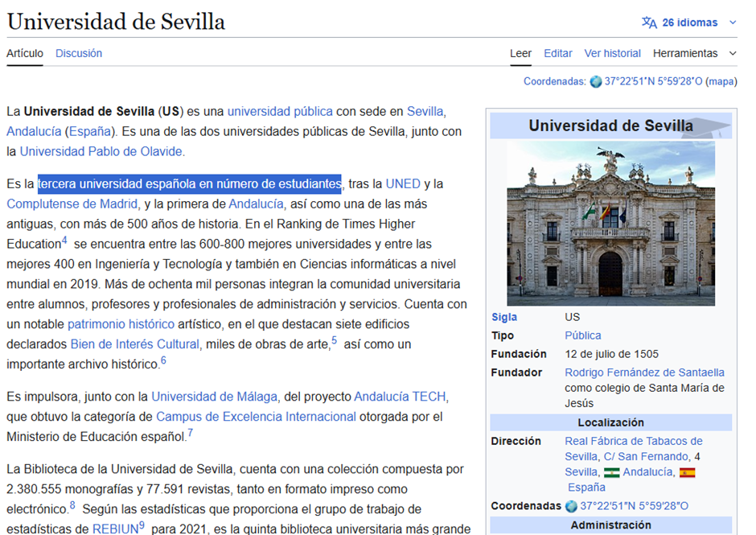Open the Universidad Pablo de Olavide link
The width and height of the screenshot is (756, 535).
point(101,151)
